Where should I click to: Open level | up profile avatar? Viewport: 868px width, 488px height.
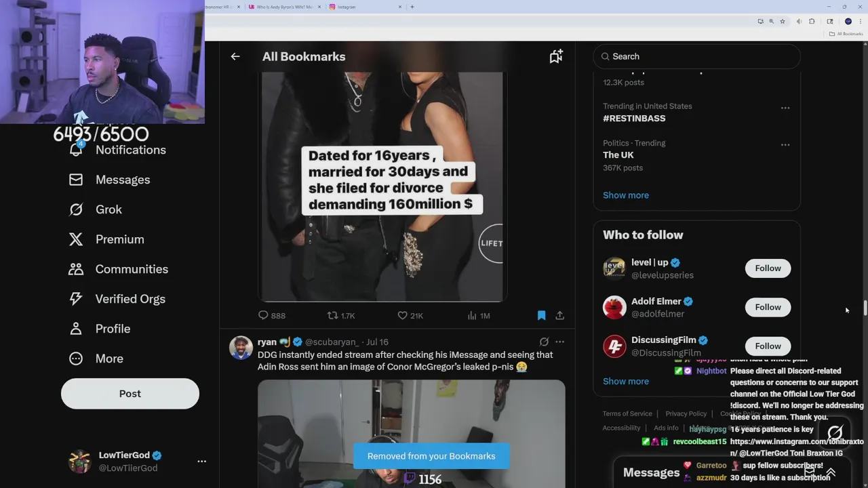coord(614,268)
